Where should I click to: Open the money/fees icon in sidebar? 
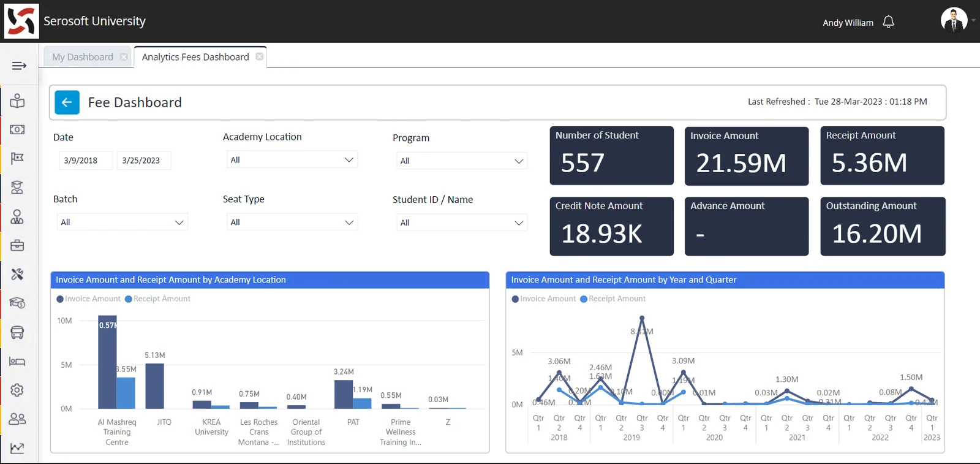[x=17, y=129]
